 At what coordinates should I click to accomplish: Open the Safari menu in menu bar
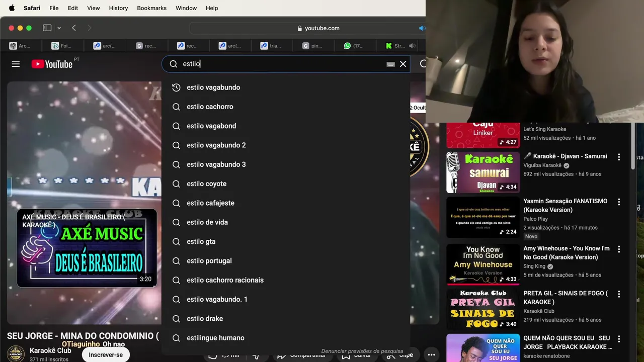tap(32, 8)
